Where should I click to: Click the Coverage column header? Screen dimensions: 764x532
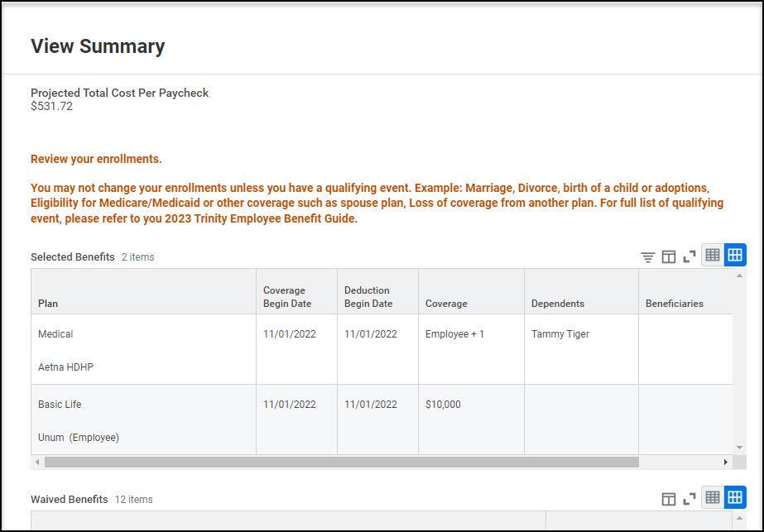pyautogui.click(x=471, y=292)
